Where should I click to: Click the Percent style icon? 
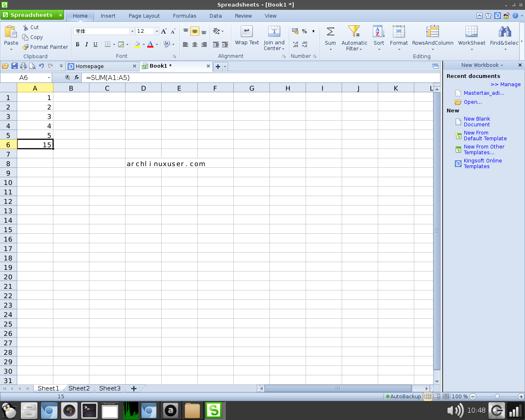pyautogui.click(x=304, y=31)
